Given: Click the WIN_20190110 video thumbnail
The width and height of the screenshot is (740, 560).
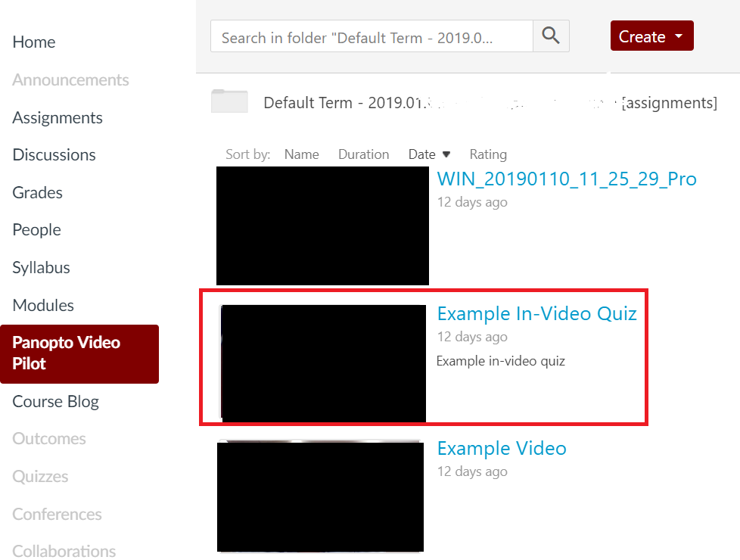Looking at the screenshot, I should 322,226.
